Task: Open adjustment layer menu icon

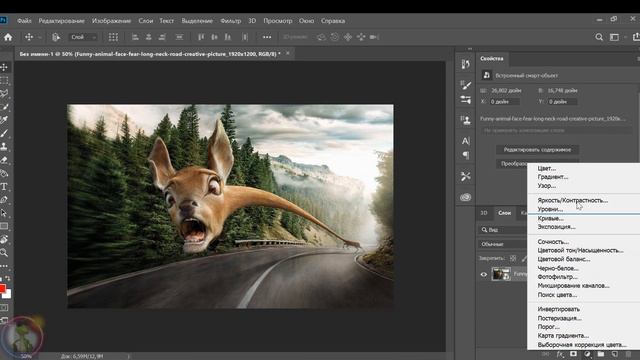Action: click(587, 354)
